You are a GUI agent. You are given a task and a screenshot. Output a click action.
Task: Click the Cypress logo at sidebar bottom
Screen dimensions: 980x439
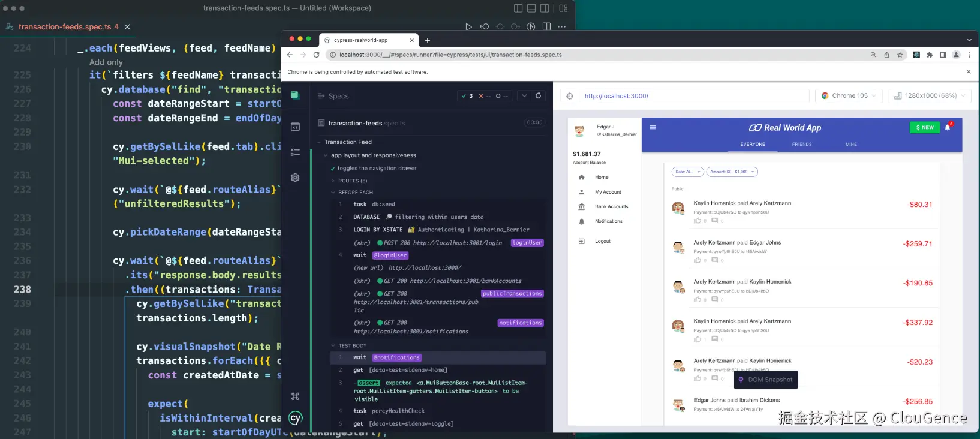pyautogui.click(x=295, y=418)
